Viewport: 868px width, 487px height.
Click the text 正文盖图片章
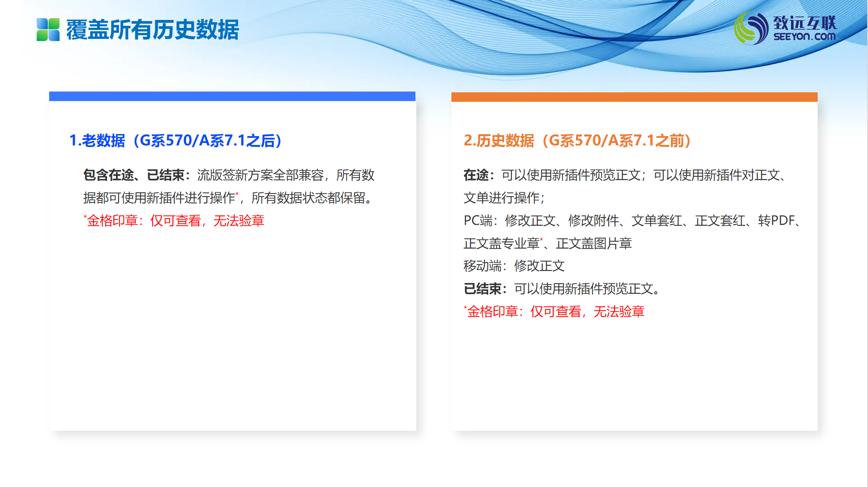click(594, 243)
